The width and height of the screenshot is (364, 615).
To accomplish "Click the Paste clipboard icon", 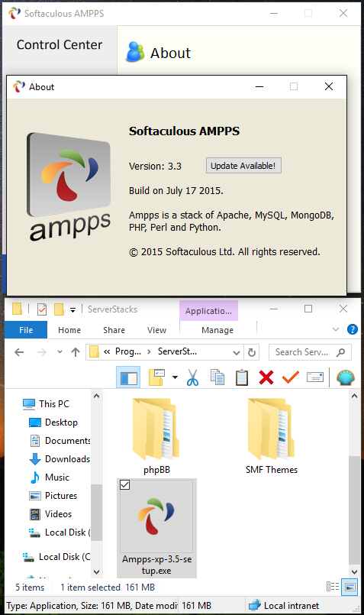I will coord(242,377).
